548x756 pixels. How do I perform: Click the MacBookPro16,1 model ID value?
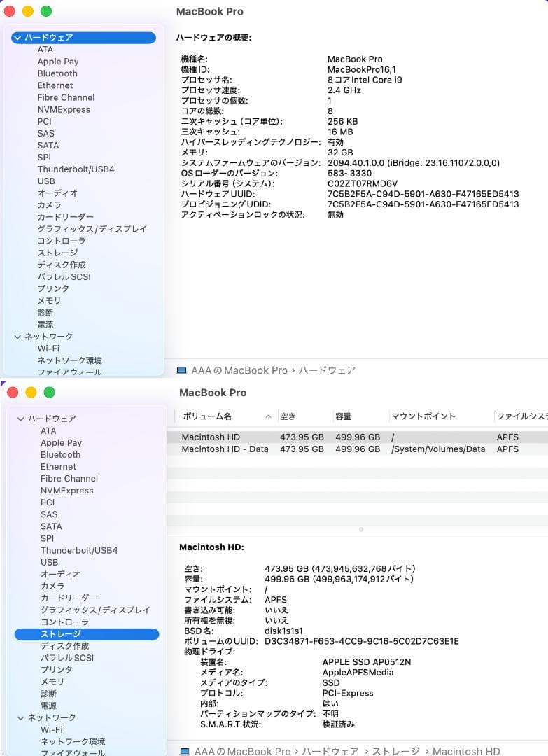tap(361, 70)
